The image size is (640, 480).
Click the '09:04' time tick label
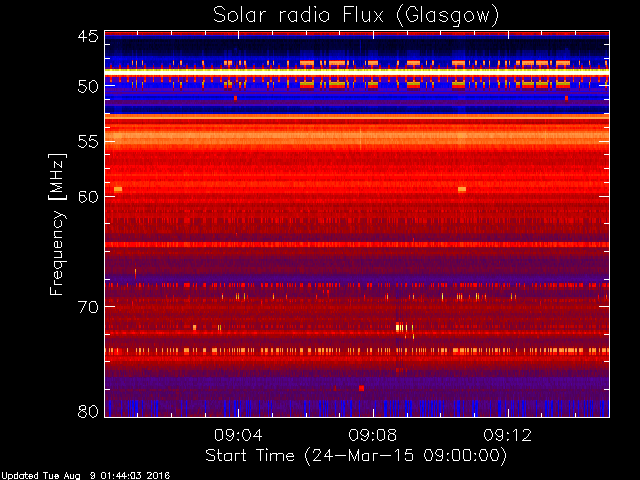pyautogui.click(x=238, y=435)
